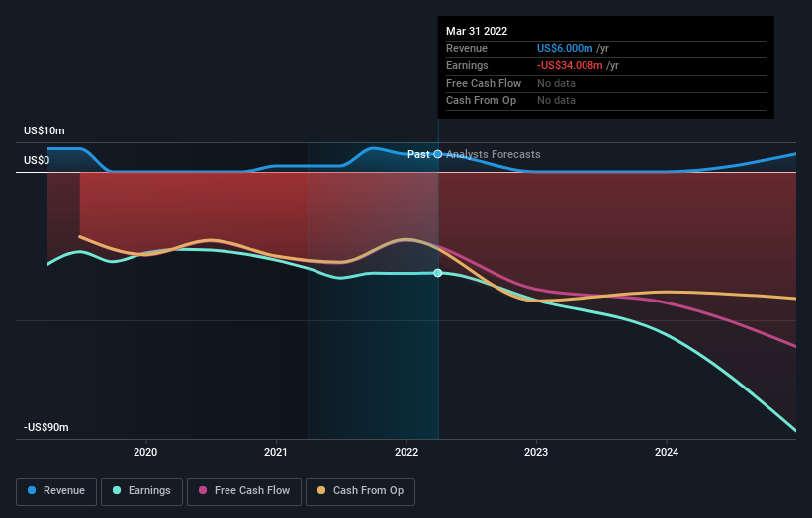Click Free Cash Flow row label in tooltip
The image size is (812, 518).
[484, 83]
